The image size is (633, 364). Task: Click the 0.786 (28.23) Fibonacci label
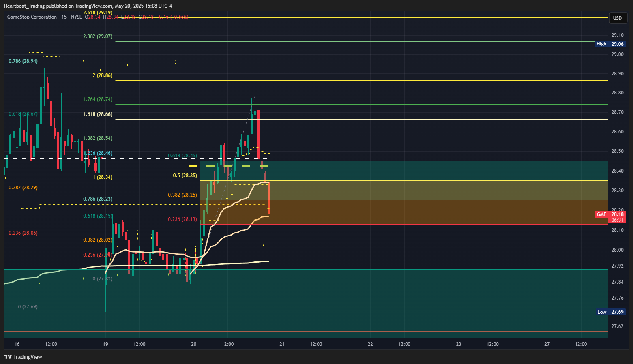tap(98, 199)
